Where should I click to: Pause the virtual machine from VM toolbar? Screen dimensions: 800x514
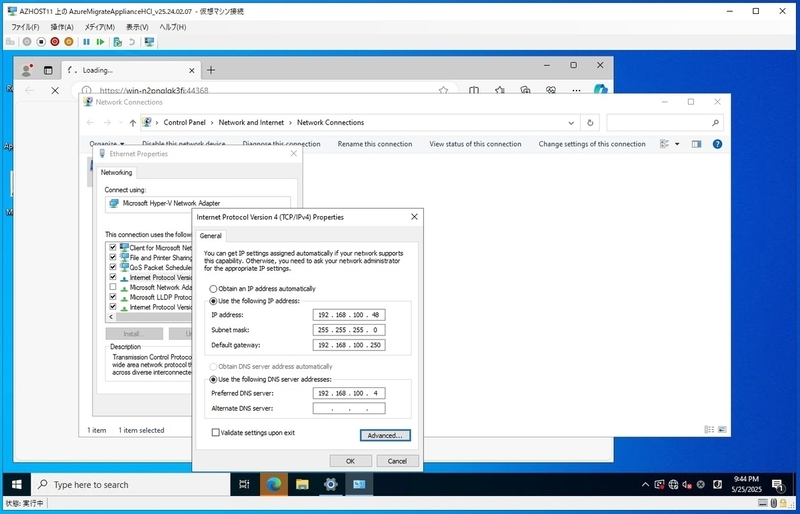pyautogui.click(x=86, y=42)
